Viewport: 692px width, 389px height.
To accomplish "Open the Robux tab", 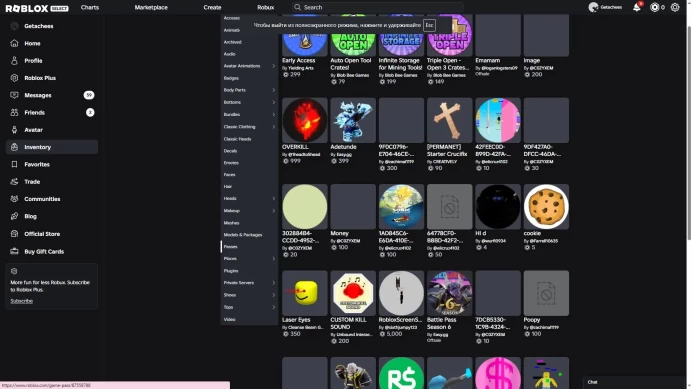I will point(266,8).
